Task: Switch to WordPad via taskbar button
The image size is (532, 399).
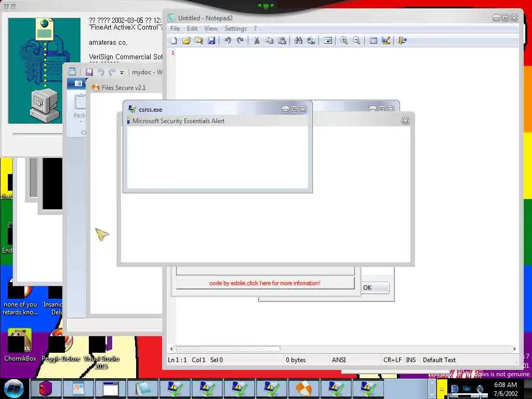Action: coord(78,389)
